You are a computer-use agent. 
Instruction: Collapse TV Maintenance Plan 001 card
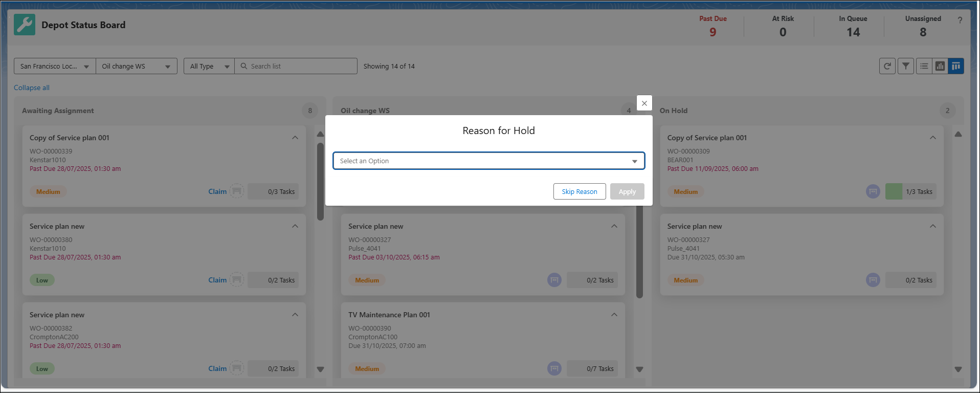pos(614,315)
